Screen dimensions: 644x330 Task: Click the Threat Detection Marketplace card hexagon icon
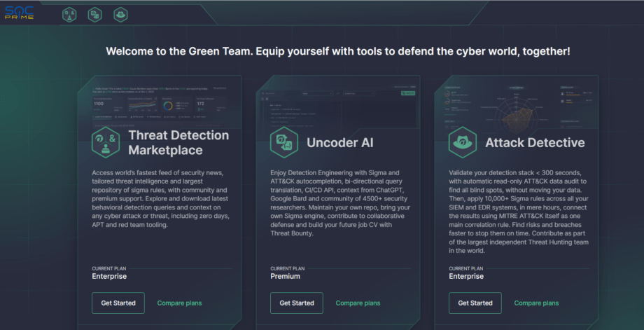[106, 142]
